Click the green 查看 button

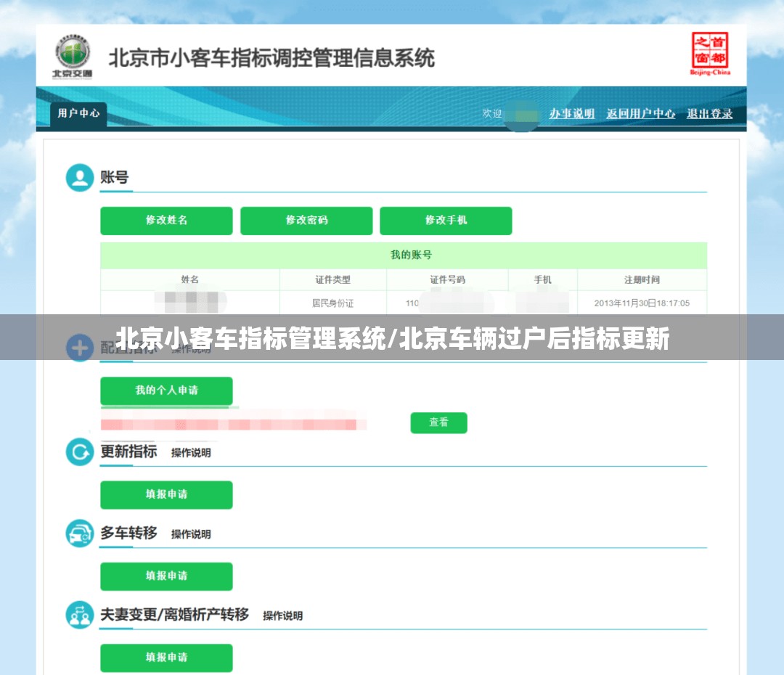pyautogui.click(x=439, y=422)
